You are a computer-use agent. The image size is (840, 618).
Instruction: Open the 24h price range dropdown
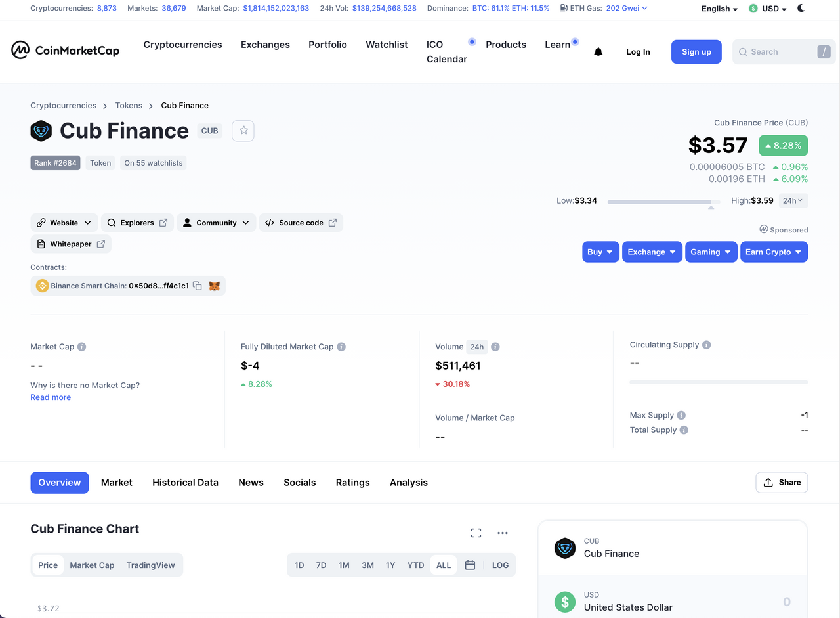click(x=793, y=200)
